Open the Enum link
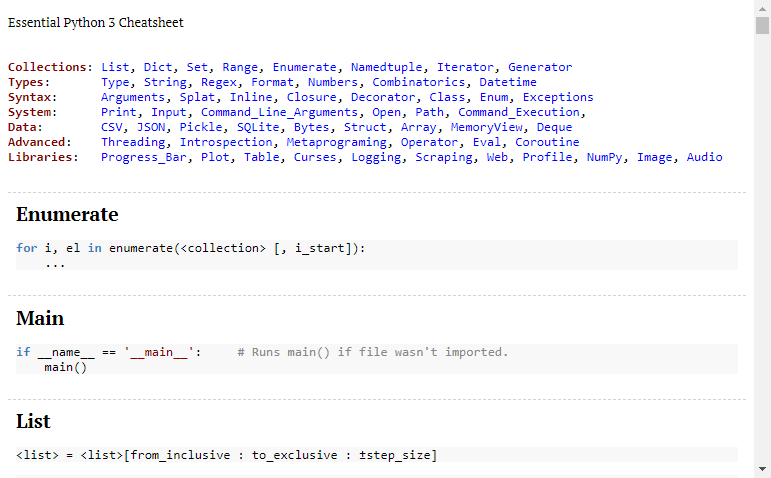Image resolution: width=771 pixels, height=478 pixels. (x=494, y=97)
